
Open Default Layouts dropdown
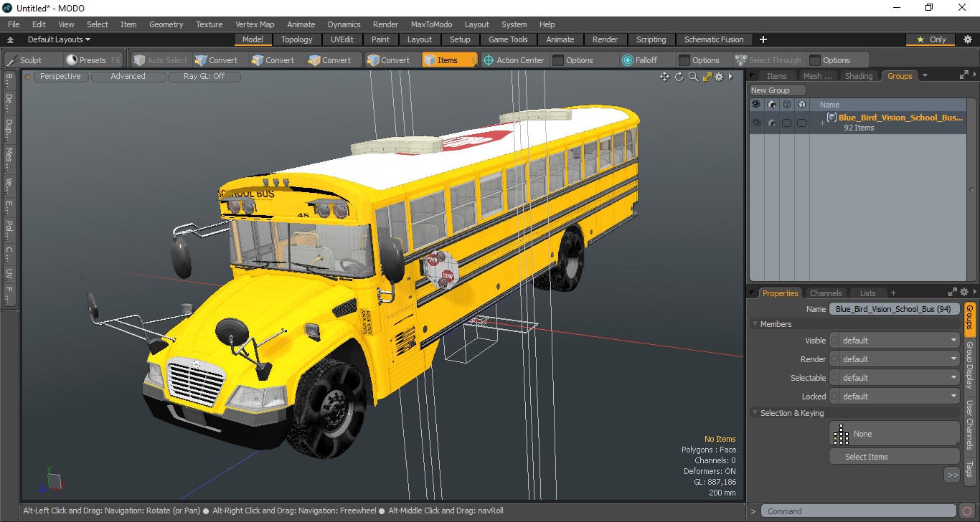click(59, 39)
